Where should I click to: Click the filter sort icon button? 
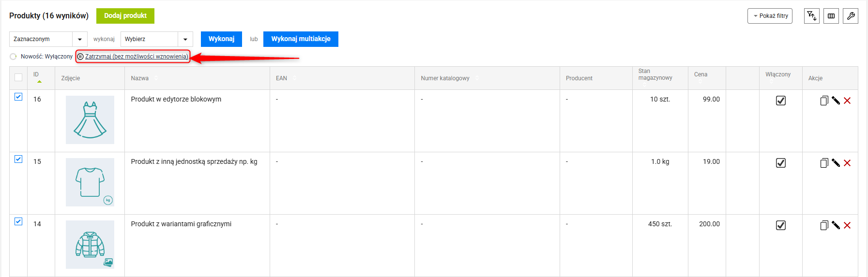pyautogui.click(x=811, y=16)
